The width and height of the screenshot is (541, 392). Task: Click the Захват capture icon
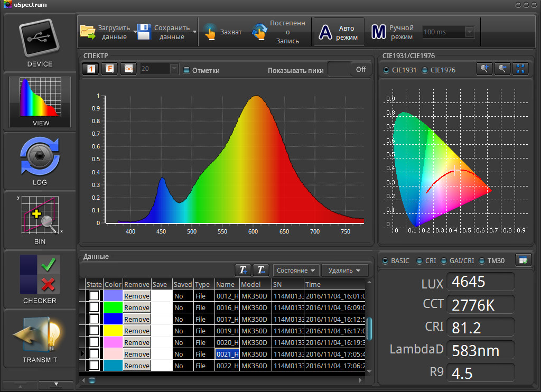click(x=210, y=32)
